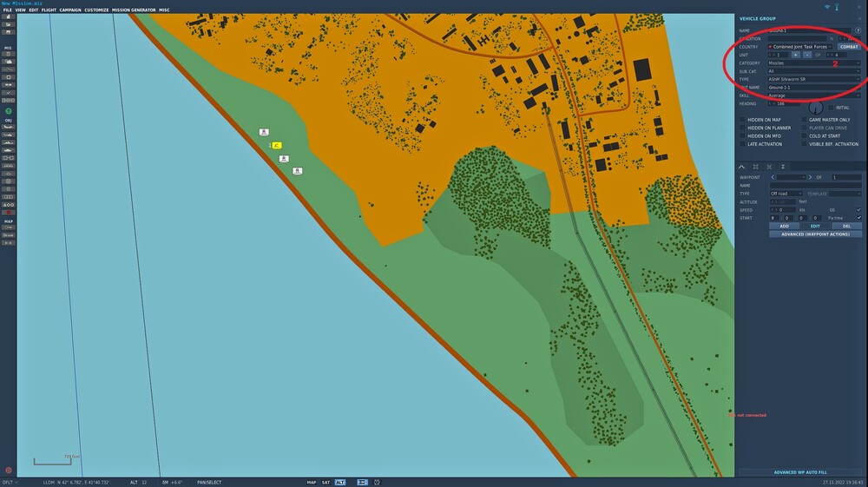Switch map view to SAT mode

point(325,482)
